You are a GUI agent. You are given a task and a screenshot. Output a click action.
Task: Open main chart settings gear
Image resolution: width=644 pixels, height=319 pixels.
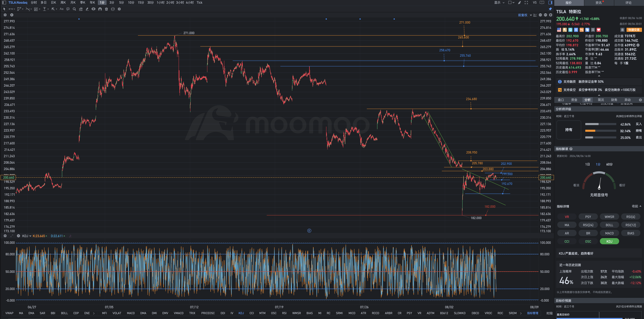5,15
